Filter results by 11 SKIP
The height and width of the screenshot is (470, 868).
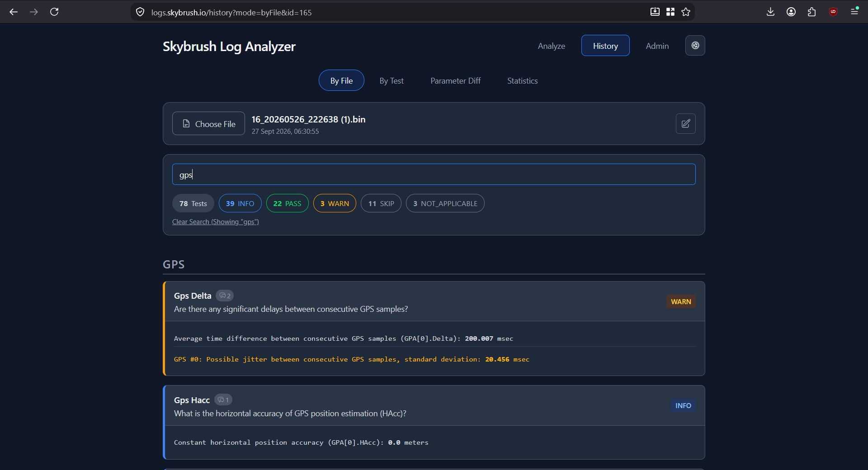(x=381, y=203)
